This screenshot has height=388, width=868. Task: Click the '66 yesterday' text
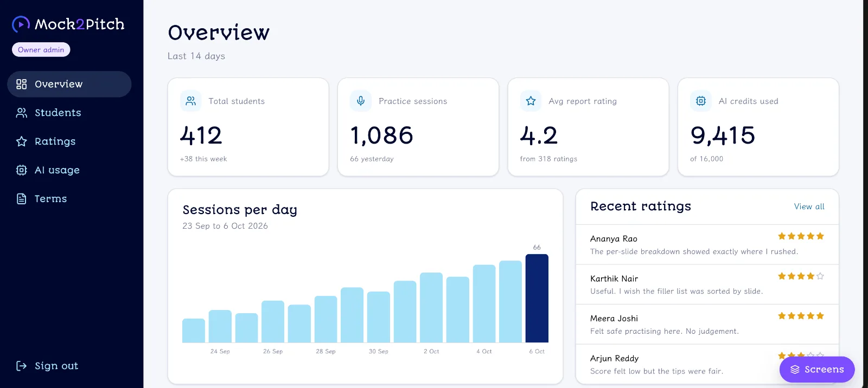[x=372, y=159]
